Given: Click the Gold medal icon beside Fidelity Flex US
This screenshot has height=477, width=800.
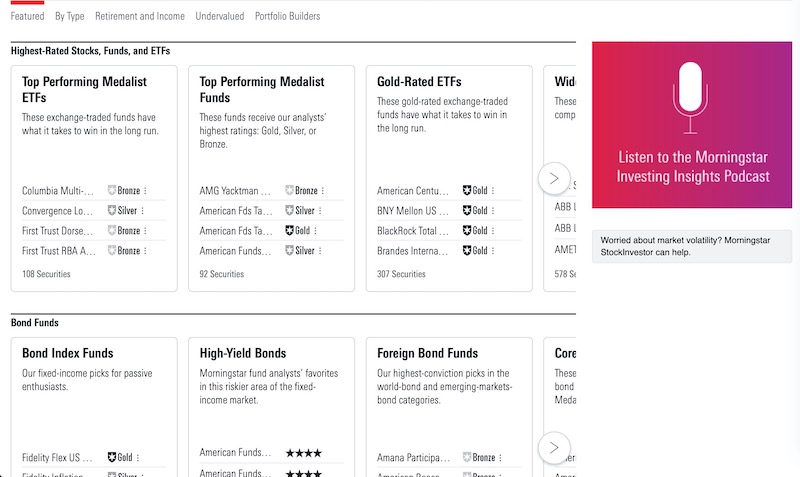Looking at the screenshot, I should pos(112,457).
